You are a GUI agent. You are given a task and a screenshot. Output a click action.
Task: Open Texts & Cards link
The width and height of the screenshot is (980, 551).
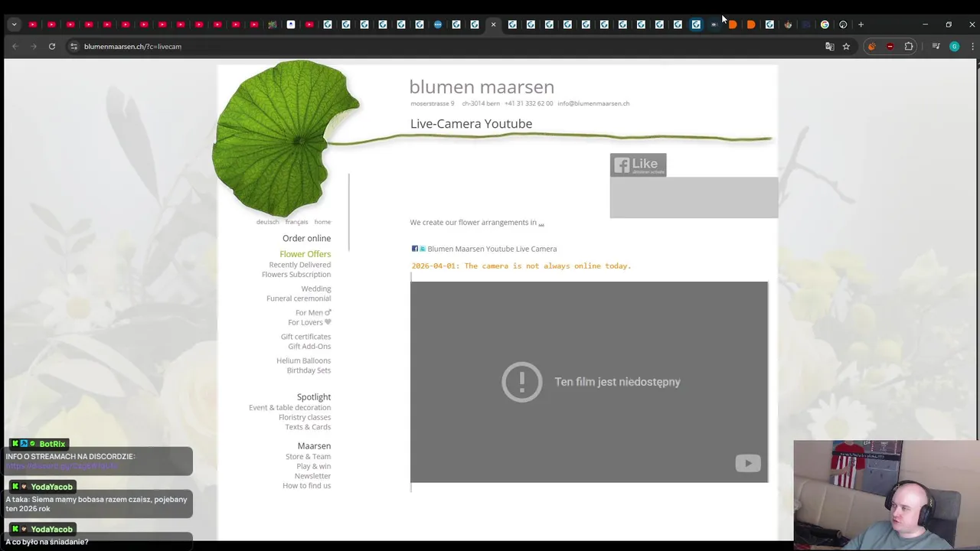point(308,427)
